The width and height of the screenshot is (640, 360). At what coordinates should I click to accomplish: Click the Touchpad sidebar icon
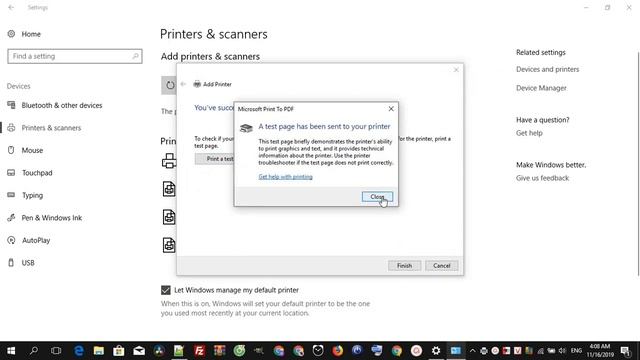tap(11, 173)
